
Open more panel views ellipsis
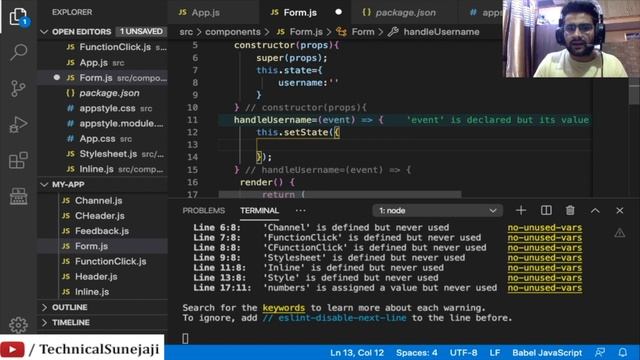(x=300, y=211)
